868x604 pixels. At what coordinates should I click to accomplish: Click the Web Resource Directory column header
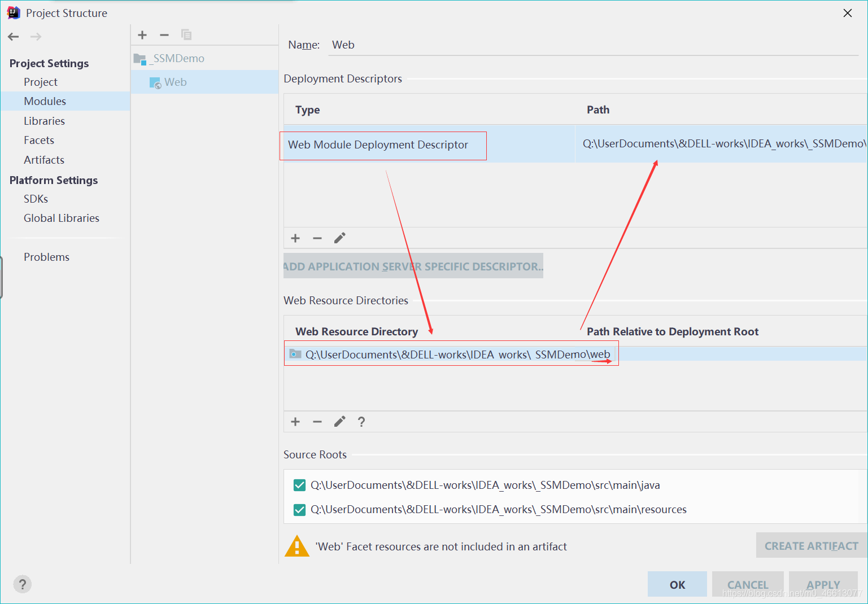tap(356, 332)
